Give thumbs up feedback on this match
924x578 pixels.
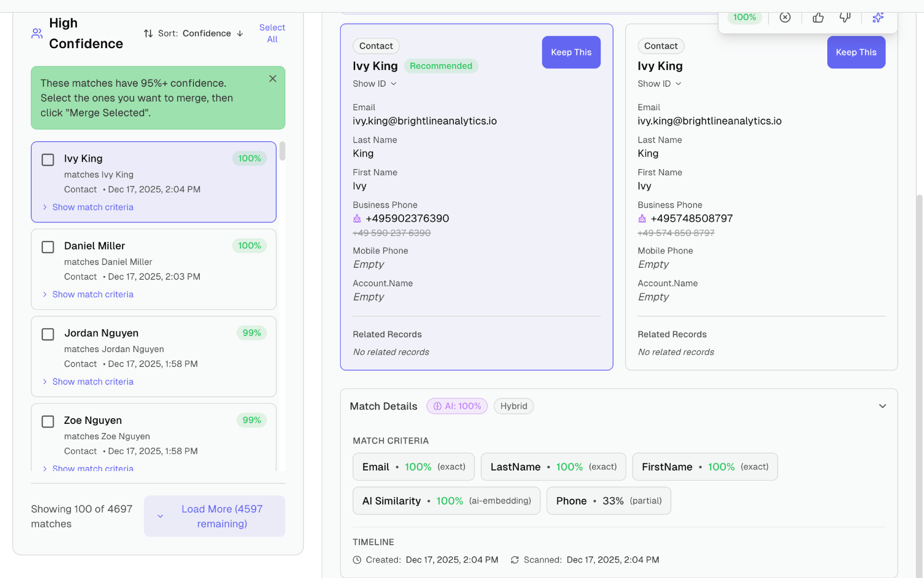point(818,17)
